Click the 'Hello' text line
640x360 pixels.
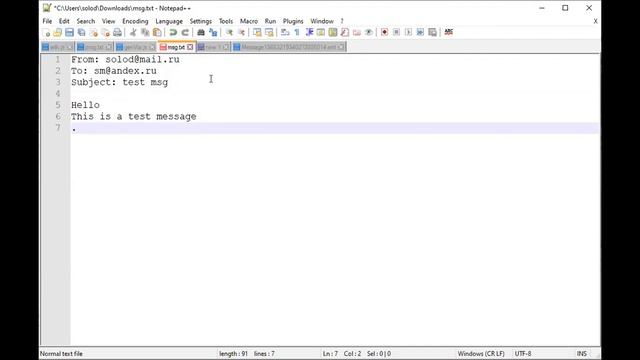[85, 105]
